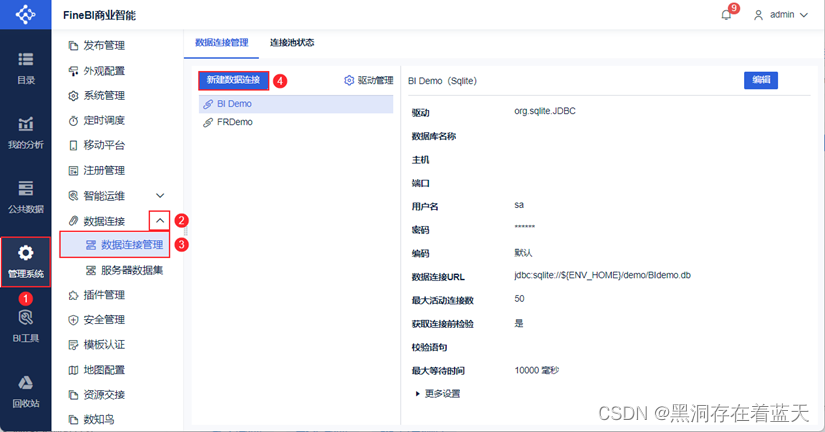Click the link icon beside FRDemo
The height and width of the screenshot is (432, 825).
(x=208, y=123)
